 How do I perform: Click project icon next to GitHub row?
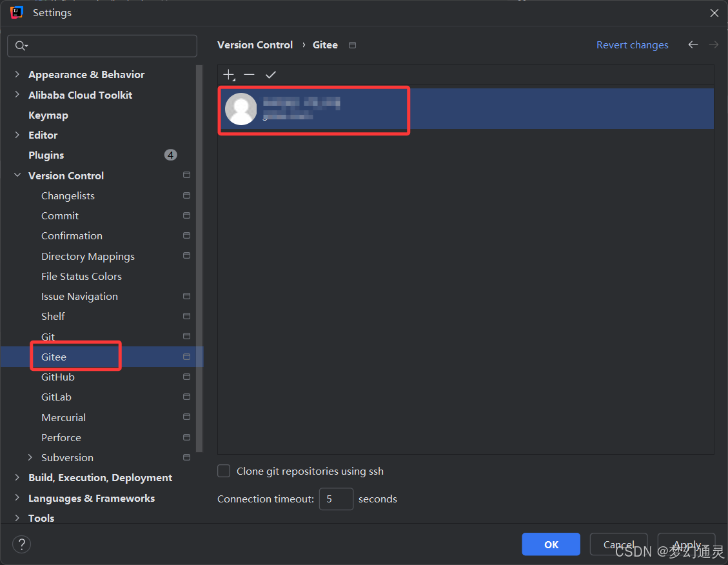(x=186, y=377)
